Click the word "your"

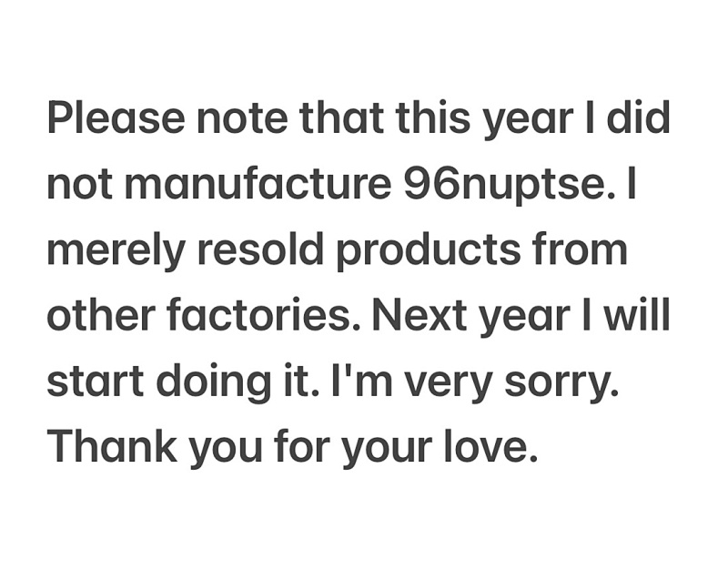(386, 451)
